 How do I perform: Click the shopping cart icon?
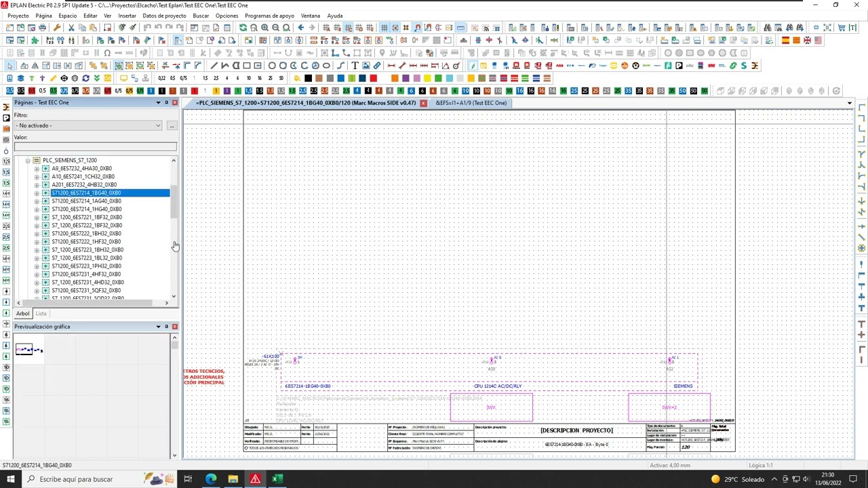(x=841, y=27)
